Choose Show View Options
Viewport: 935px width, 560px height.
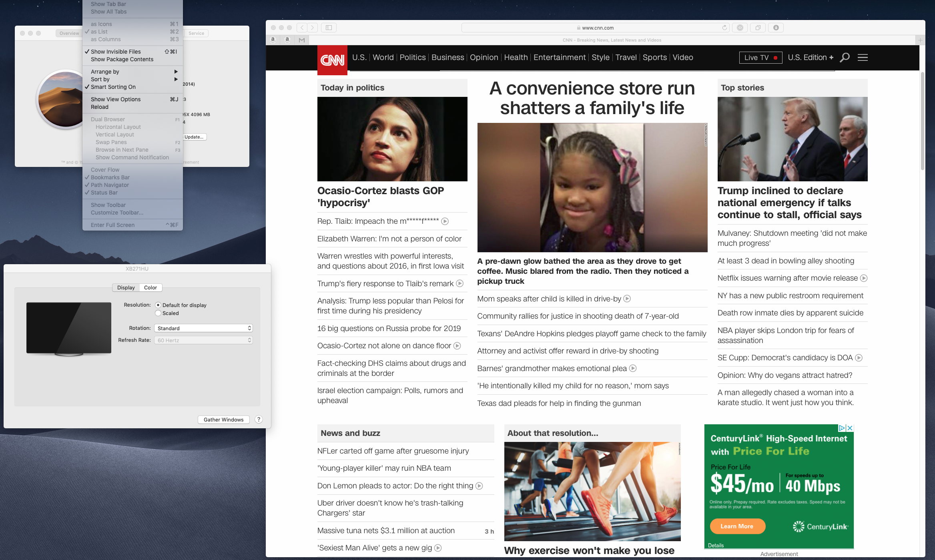pyautogui.click(x=132, y=99)
